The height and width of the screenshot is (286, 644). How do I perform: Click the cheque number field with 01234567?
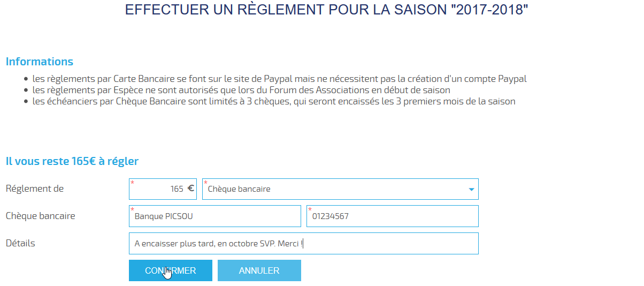(x=393, y=216)
